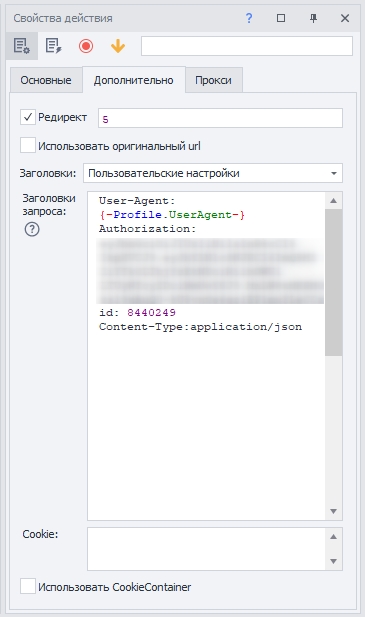Screen dimensions: 365x617
Task: Enable Использовать оригинальный url checkbox
Action: (28, 146)
